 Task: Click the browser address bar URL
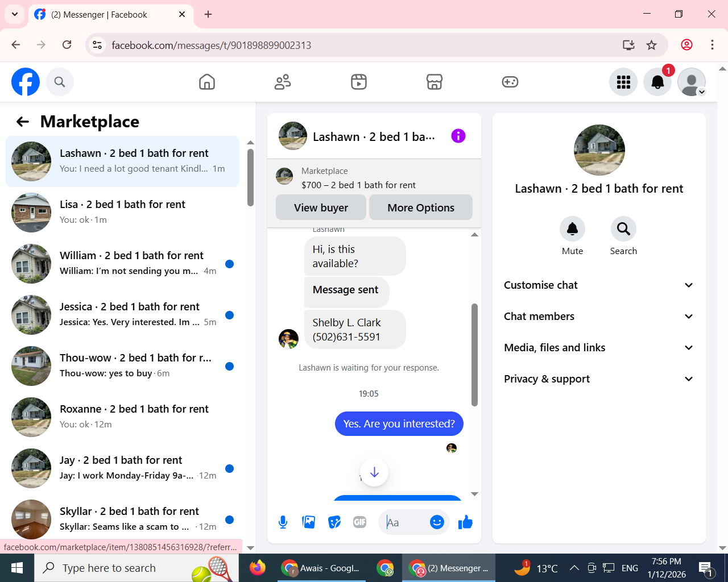211,45
